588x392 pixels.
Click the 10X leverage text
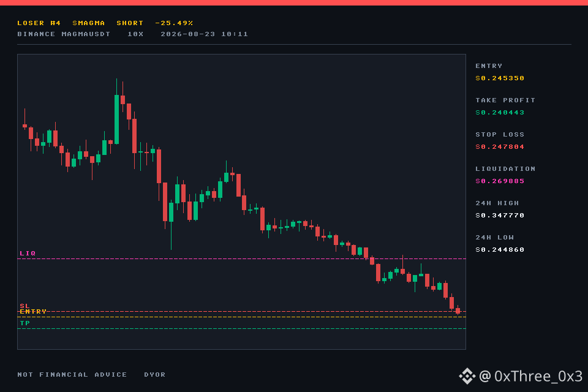[135, 34]
